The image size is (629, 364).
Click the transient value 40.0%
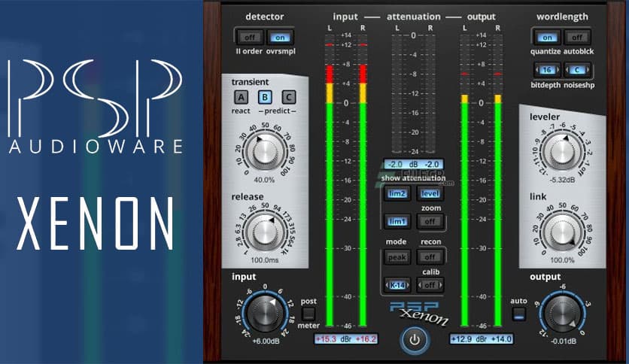[x=264, y=180]
